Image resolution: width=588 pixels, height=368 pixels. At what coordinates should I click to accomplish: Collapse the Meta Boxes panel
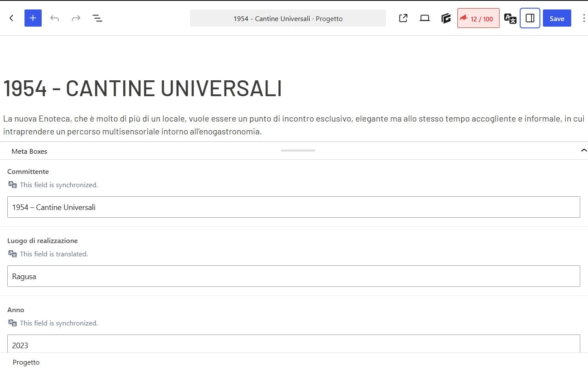pos(584,150)
